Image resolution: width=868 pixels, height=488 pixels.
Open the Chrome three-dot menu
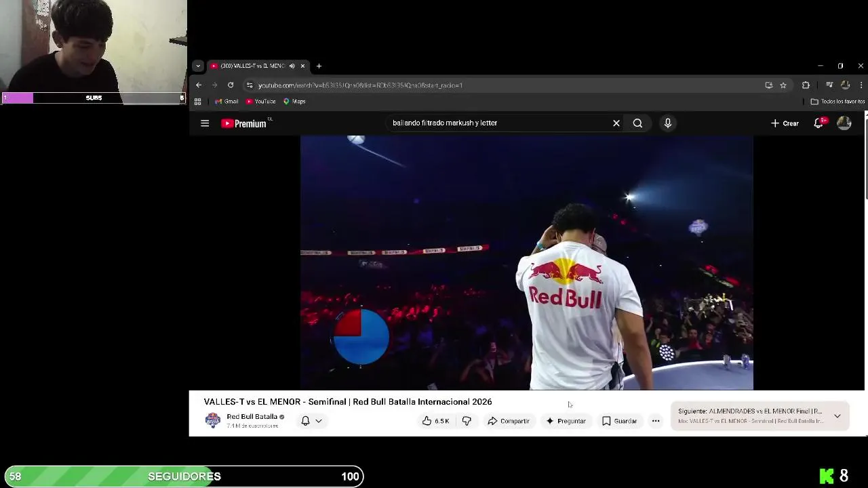861,85
